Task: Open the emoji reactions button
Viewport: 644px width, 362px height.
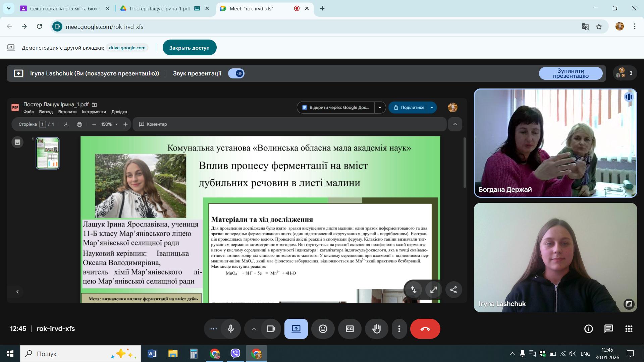Action: coord(323,329)
